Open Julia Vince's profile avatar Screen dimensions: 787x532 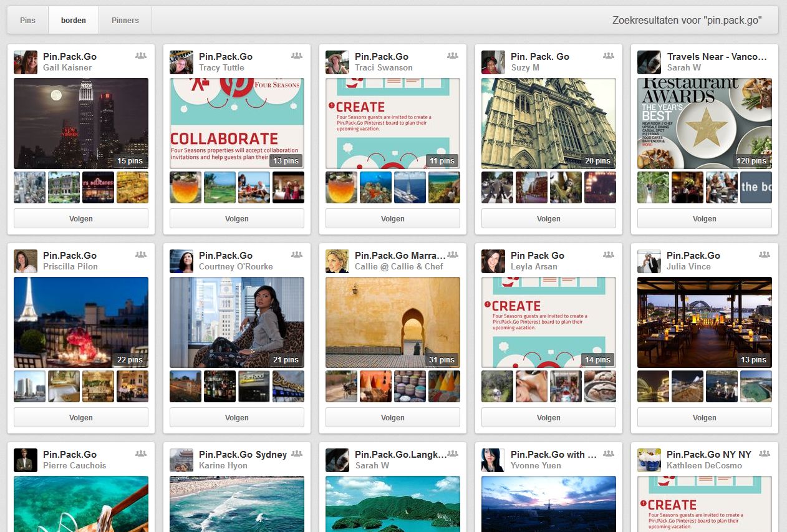click(x=649, y=261)
